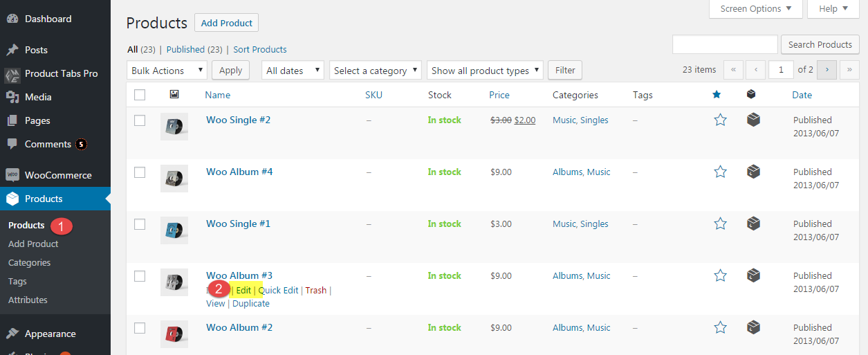Select the Woo Single #2 checkbox

tap(140, 120)
